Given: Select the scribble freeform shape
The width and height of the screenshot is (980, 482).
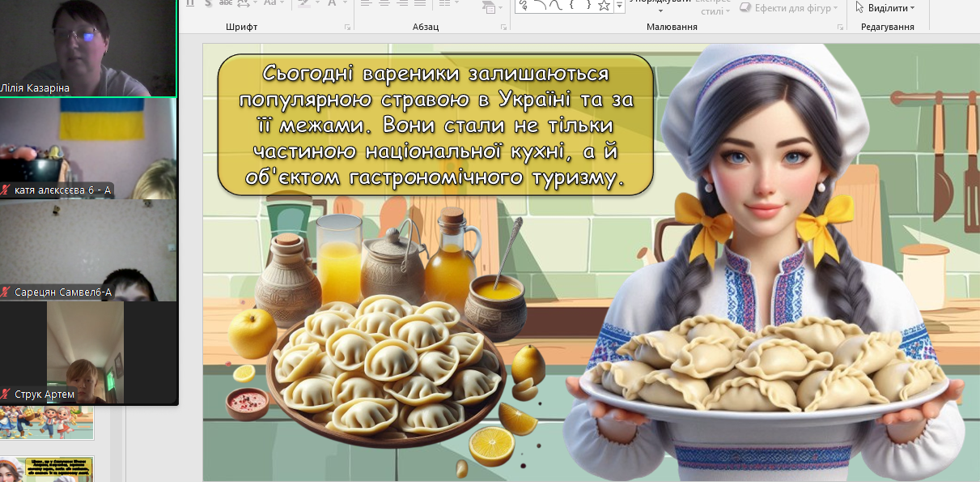Looking at the screenshot, I should pos(523,6).
